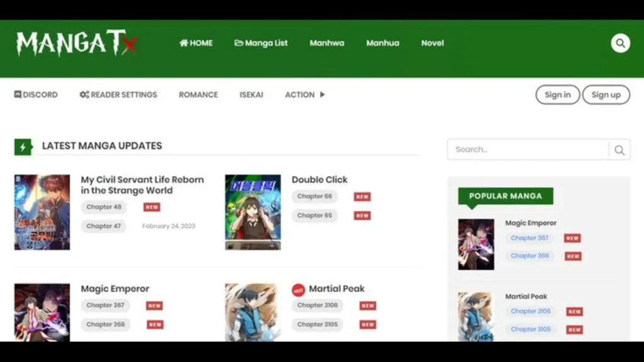The height and width of the screenshot is (362, 644).
Task: Open Magic Emperor title in latest updates
Action: 115,289
